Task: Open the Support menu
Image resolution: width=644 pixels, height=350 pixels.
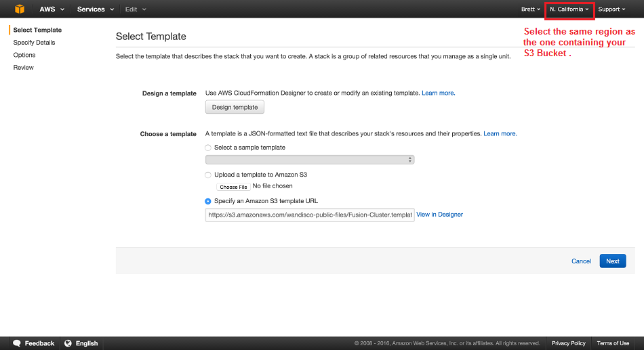Action: [611, 9]
